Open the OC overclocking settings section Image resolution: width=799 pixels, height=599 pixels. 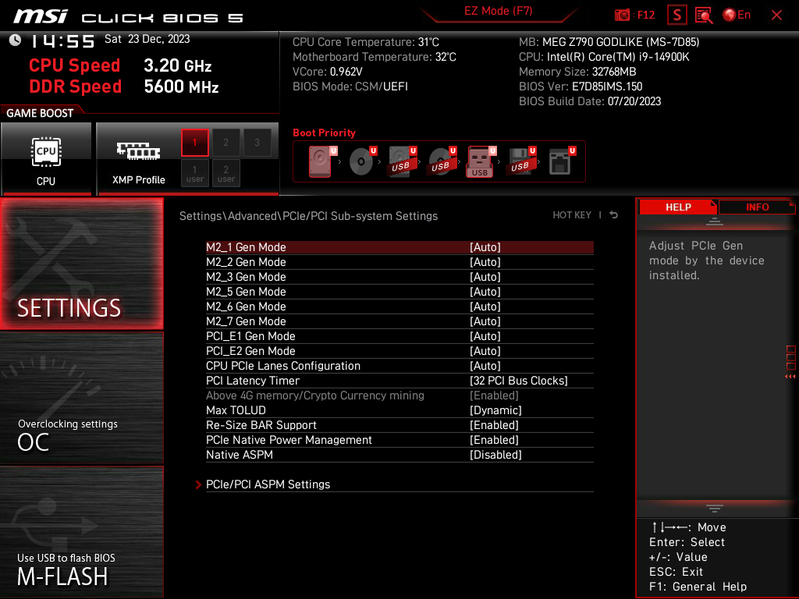(82, 398)
